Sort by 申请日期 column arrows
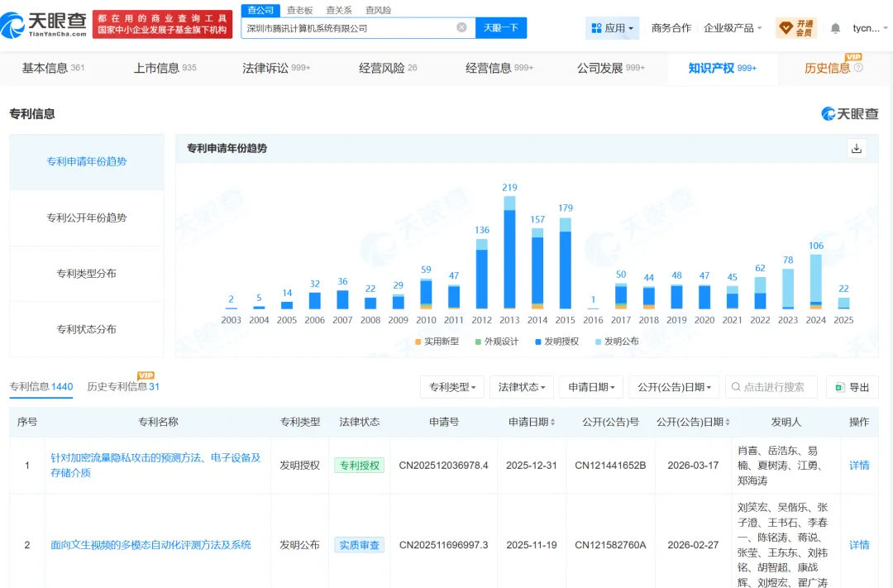 pyautogui.click(x=552, y=423)
